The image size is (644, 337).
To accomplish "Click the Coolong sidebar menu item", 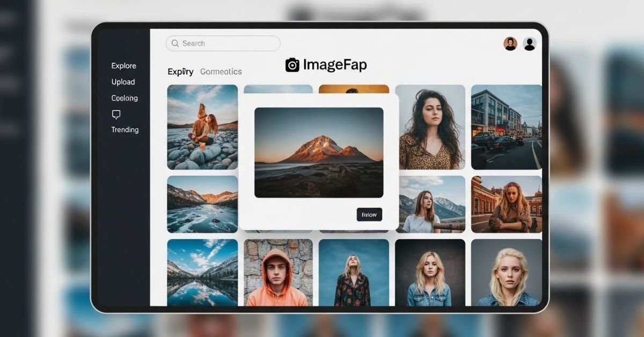I will (124, 98).
